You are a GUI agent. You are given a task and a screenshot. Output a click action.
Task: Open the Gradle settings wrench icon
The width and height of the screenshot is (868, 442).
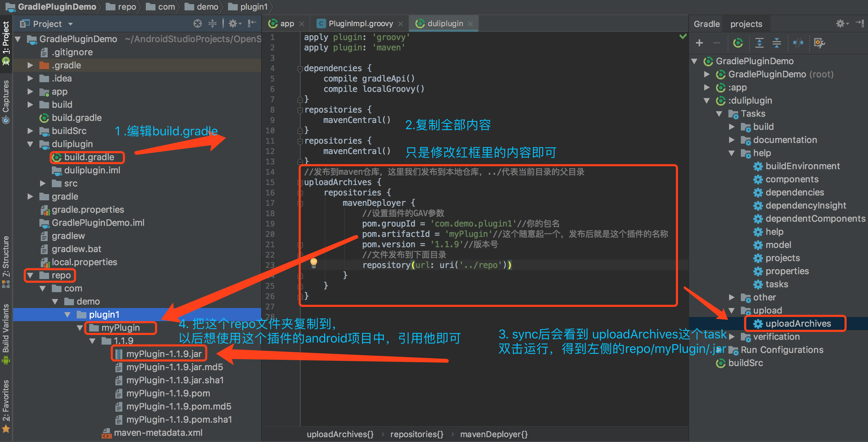[819, 43]
